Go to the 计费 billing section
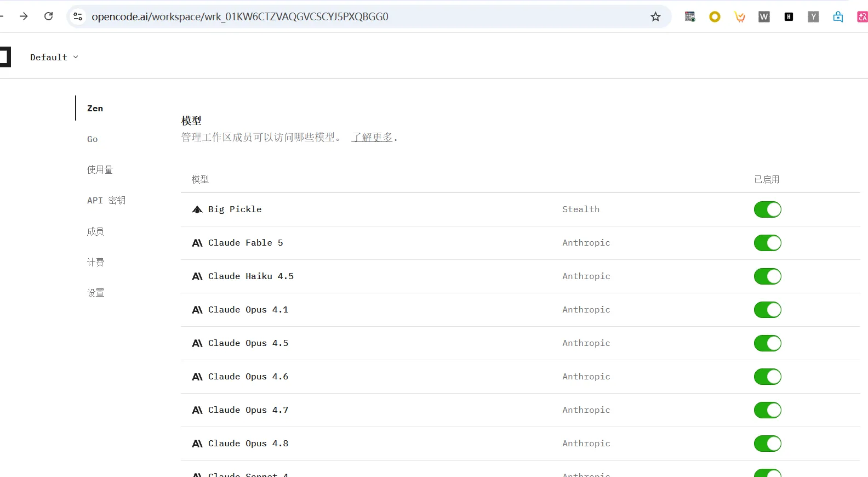Viewport: 868px width, 477px height. (x=95, y=262)
